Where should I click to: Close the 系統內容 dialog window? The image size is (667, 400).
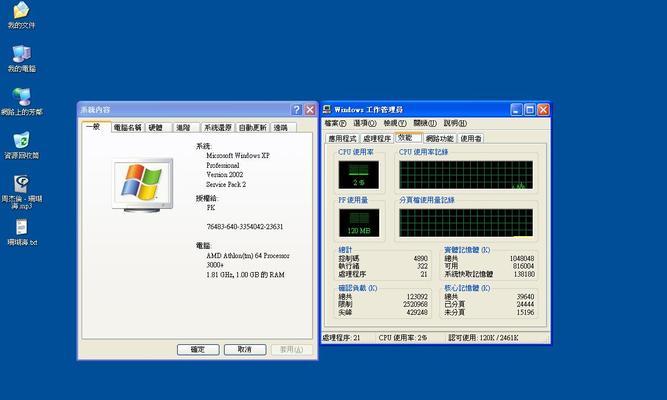[310, 110]
